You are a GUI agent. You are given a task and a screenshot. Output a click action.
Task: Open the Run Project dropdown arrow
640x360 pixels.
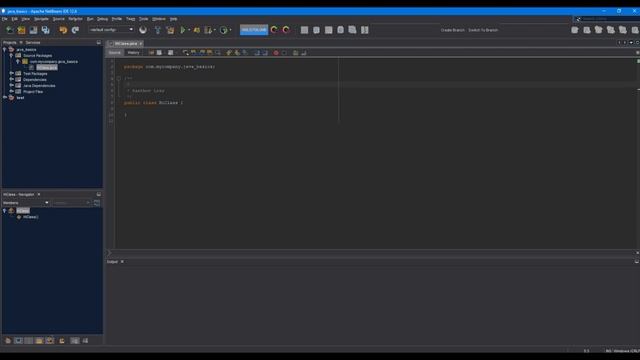189,30
